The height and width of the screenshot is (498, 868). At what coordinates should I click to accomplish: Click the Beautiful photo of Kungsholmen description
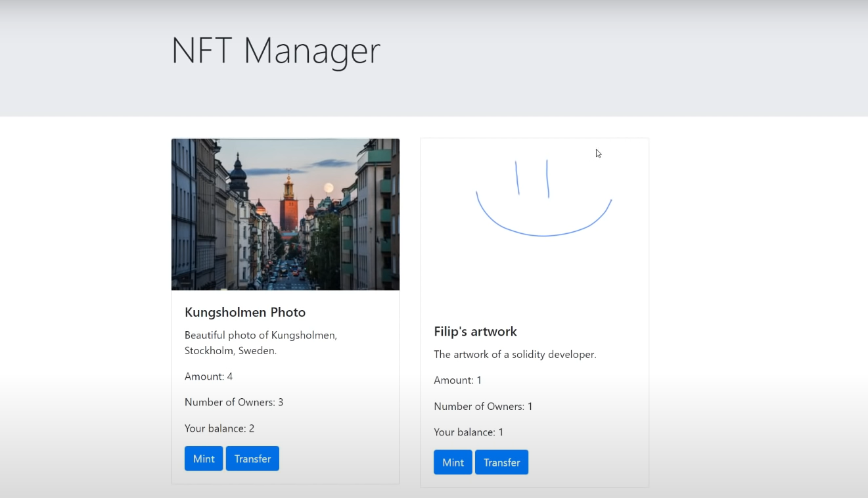[261, 343]
